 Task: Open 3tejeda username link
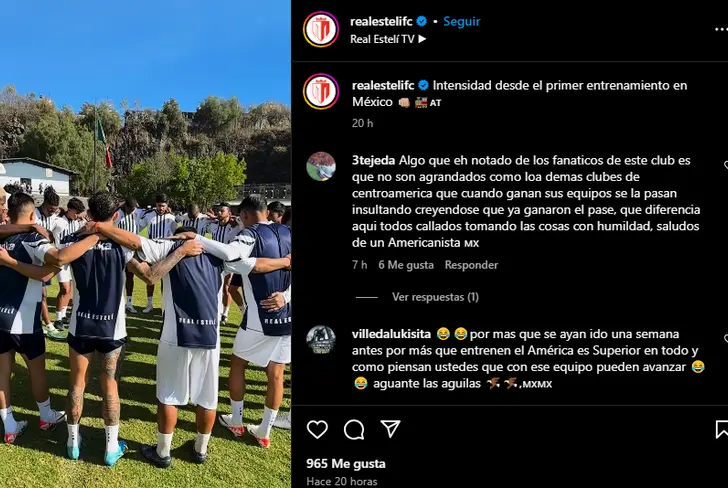coord(373,161)
